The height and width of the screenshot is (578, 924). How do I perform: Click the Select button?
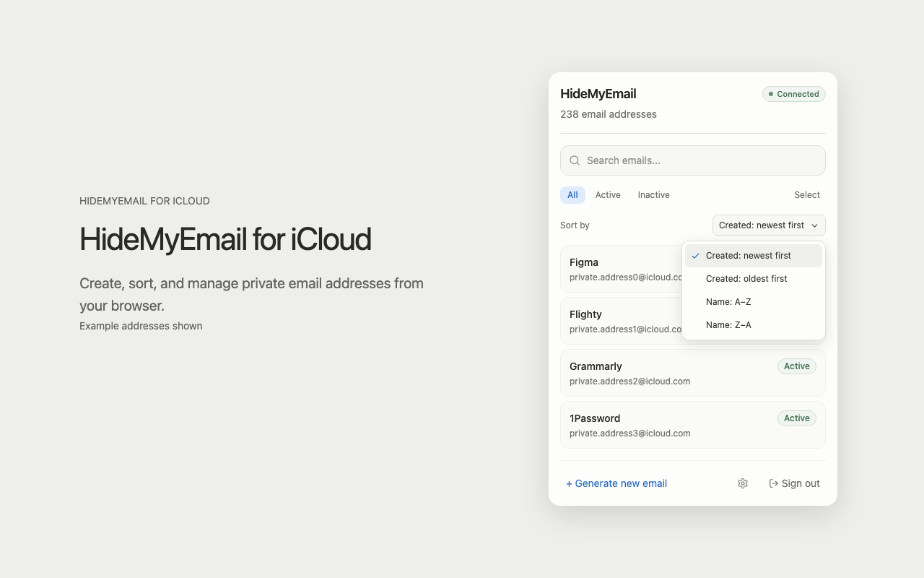point(807,195)
